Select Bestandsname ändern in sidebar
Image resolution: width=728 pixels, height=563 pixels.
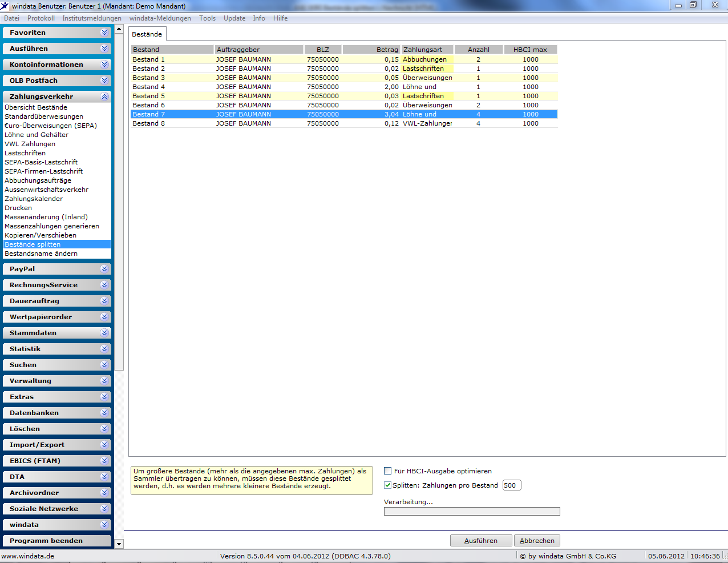coord(41,254)
